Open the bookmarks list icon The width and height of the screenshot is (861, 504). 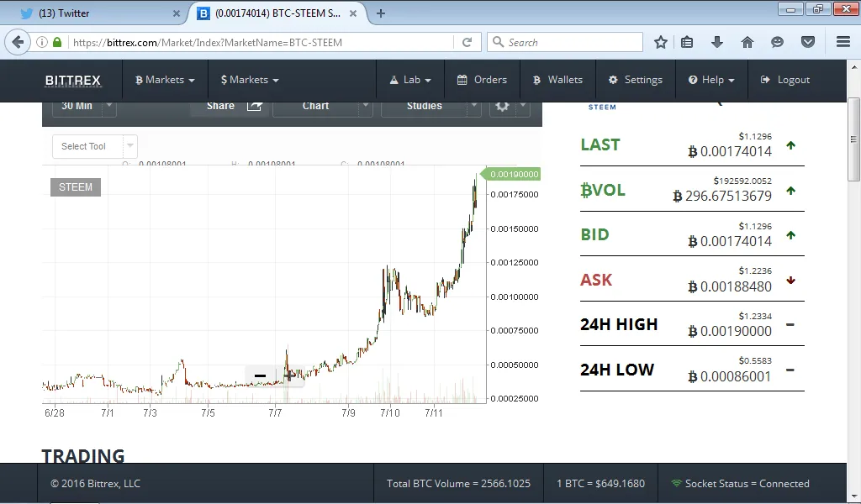(687, 42)
